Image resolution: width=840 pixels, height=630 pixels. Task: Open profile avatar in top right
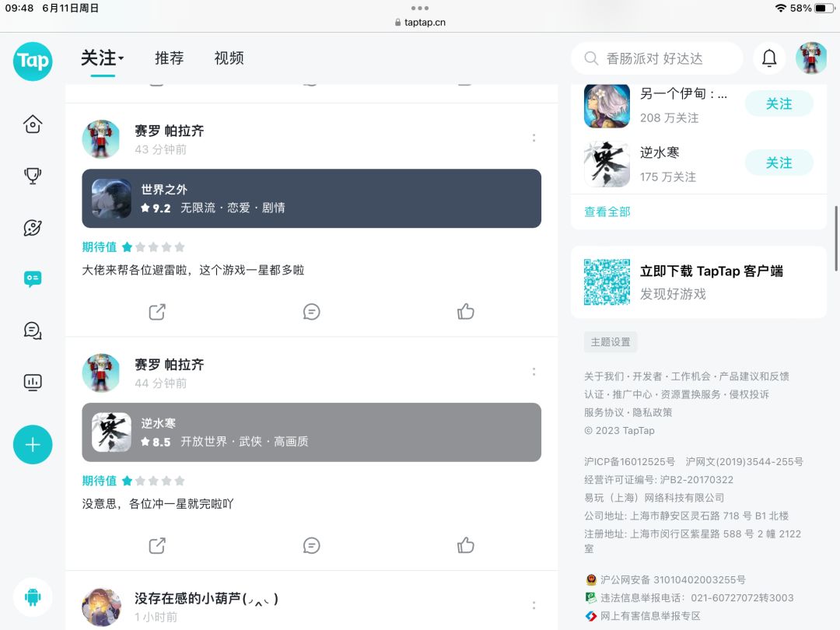pyautogui.click(x=811, y=58)
